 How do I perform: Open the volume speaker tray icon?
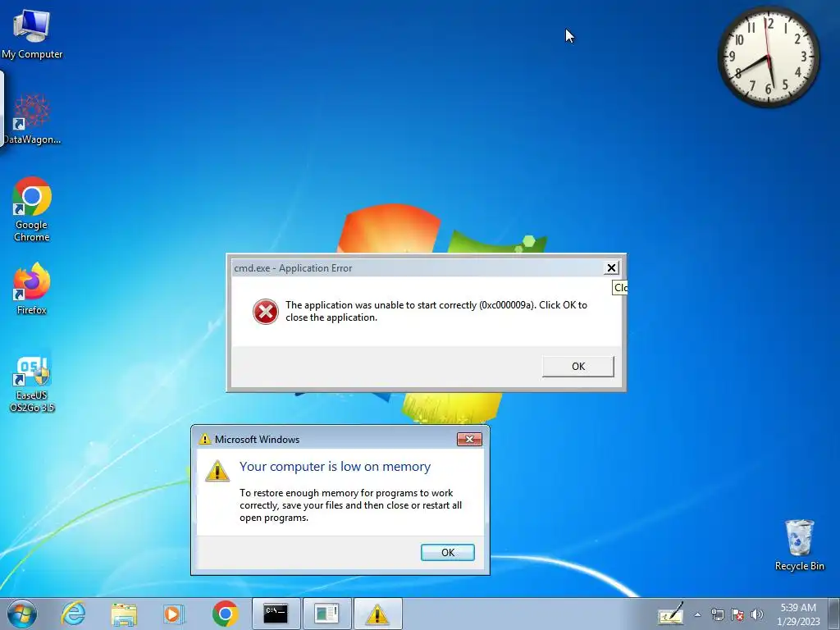click(x=757, y=615)
